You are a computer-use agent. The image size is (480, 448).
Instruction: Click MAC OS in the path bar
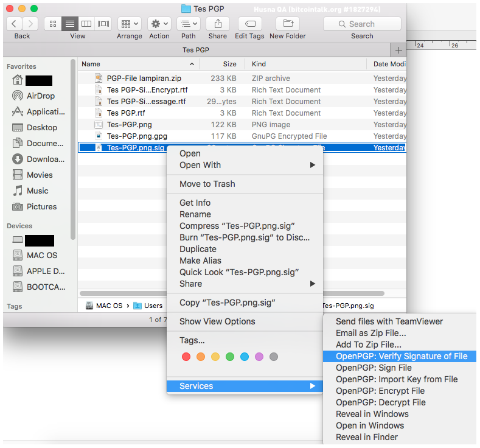tap(104, 306)
